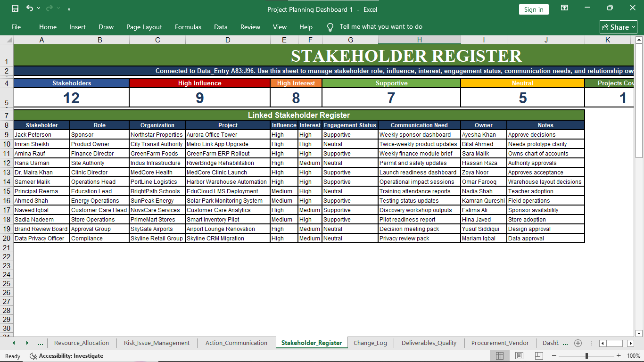Viewport: 644px width, 362px height.
Task: Click the 'Jack Peterson' stakeholder cell
Action: tap(41, 135)
